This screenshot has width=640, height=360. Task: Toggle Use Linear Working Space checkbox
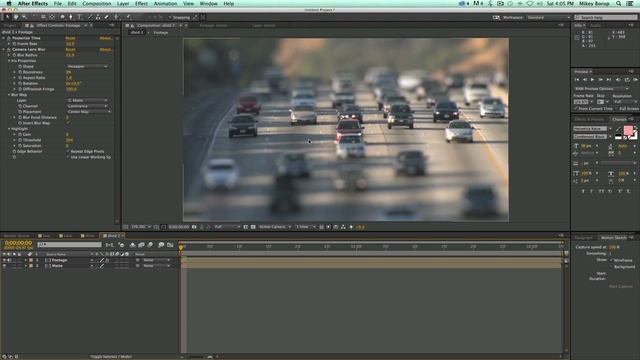[x=68, y=157]
